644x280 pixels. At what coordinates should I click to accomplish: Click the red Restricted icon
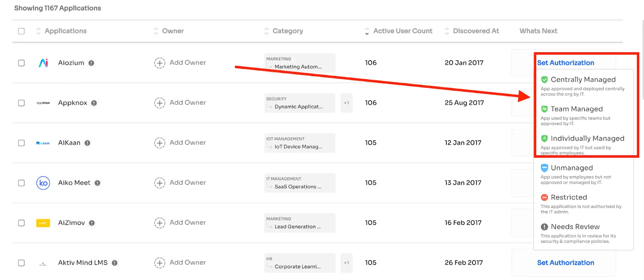click(544, 198)
